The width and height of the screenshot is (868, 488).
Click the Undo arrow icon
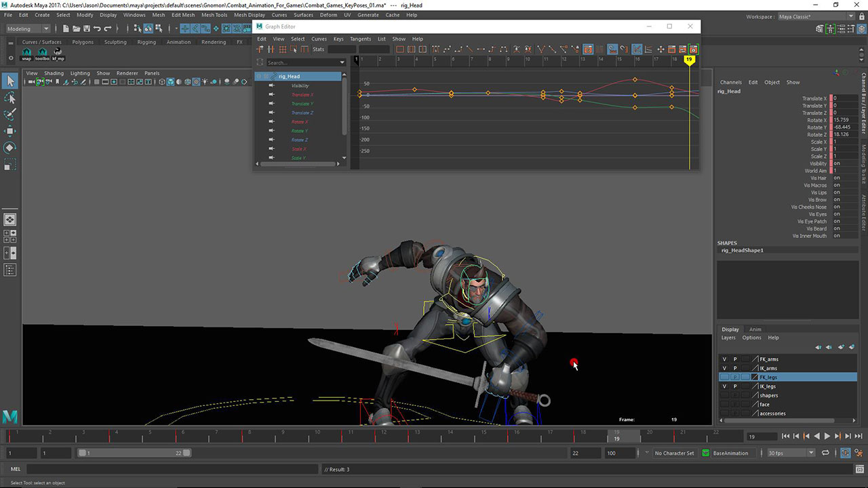(97, 28)
